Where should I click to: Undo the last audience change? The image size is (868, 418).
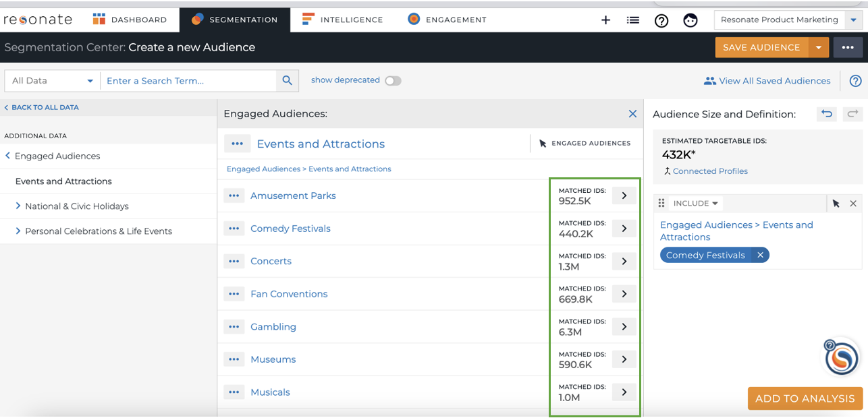(x=826, y=114)
